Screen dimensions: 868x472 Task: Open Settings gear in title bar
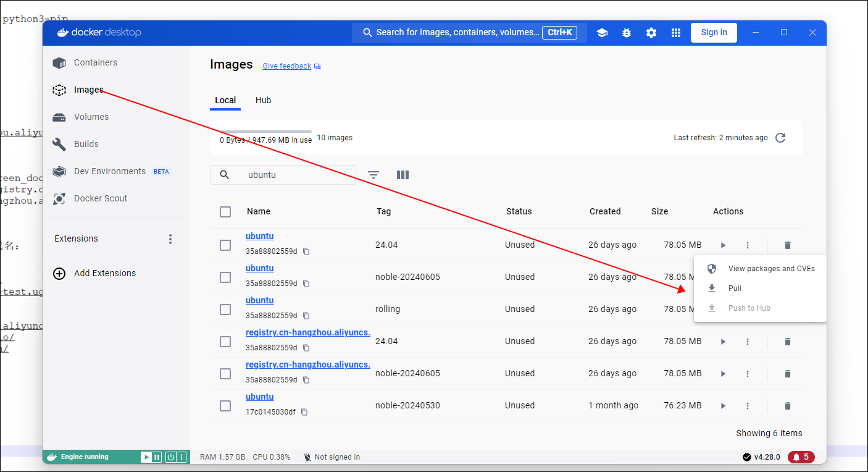[651, 33]
